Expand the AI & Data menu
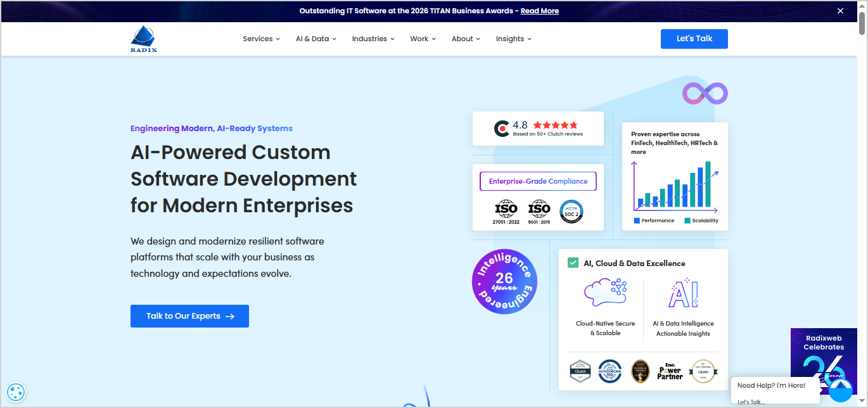 pyautogui.click(x=316, y=39)
